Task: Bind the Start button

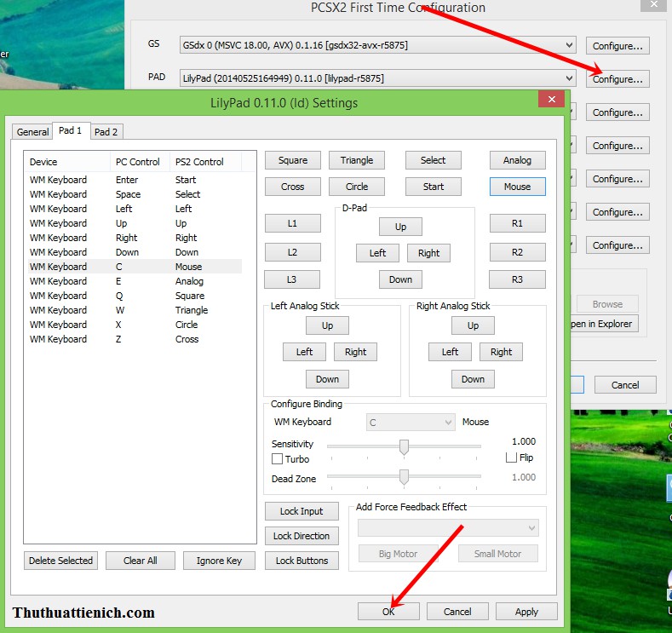Action: coord(434,187)
